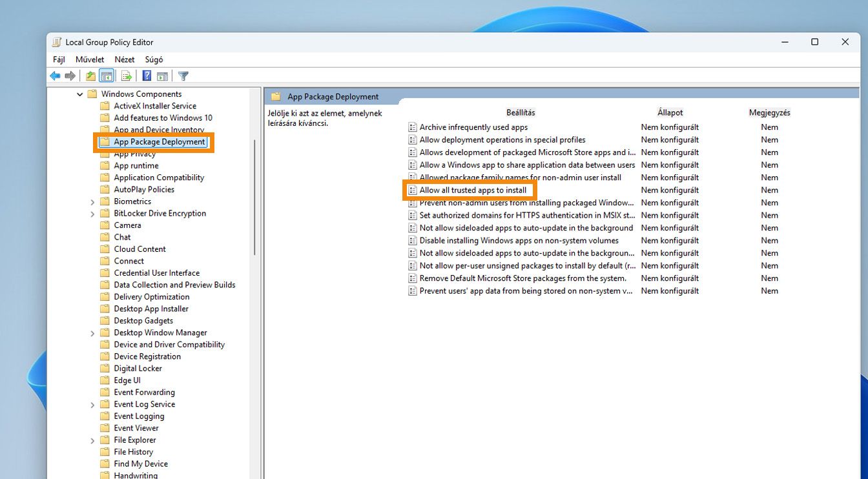Image resolution: width=868 pixels, height=479 pixels.
Task: Select the Desktop App Installer folder
Action: (151, 309)
